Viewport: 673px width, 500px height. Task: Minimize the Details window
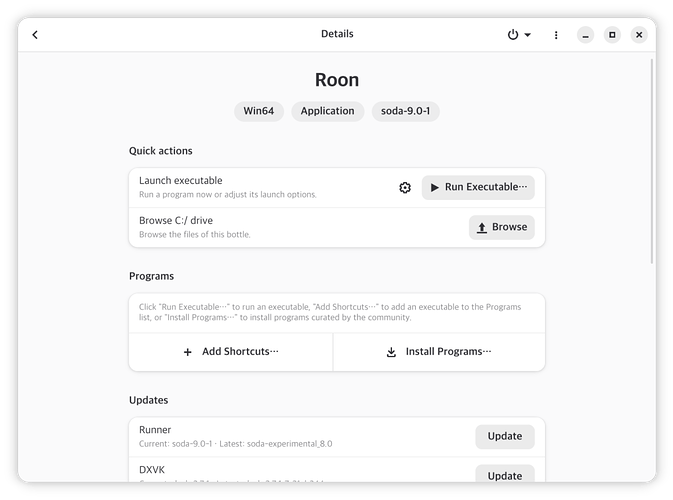point(585,35)
